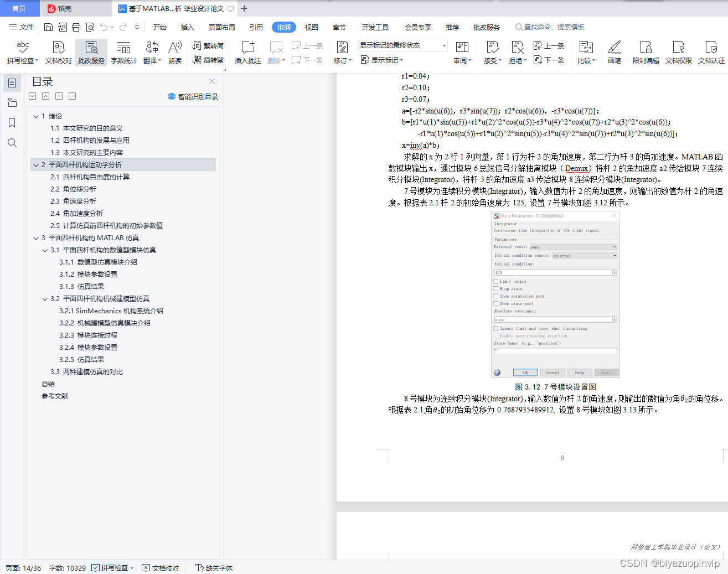This screenshot has width=728, height=574.
Task: Go to '3.2.5 仿真结果' in outline
Action: (82, 360)
